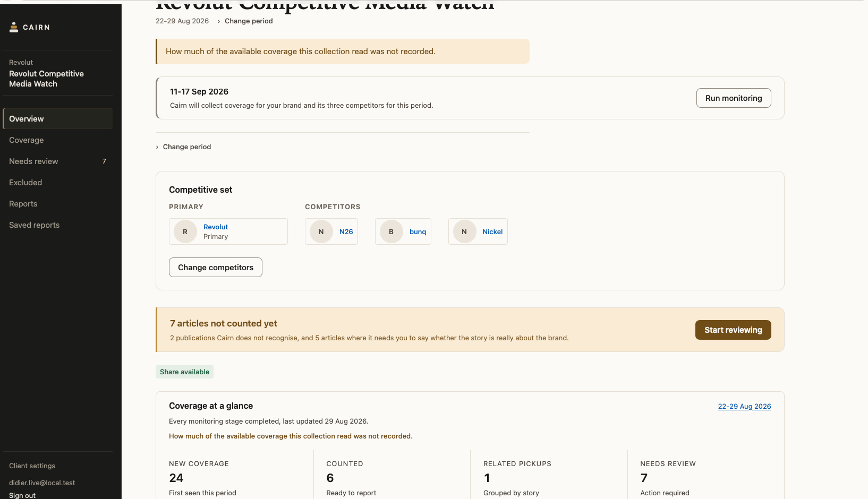The image size is (868, 499).
Task: Open the N26 competitor link
Action: tap(346, 231)
